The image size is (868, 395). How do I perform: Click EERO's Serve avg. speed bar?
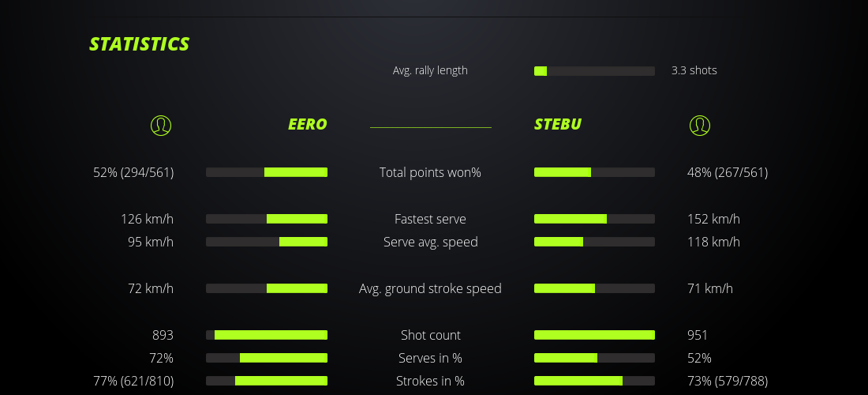pos(267,242)
